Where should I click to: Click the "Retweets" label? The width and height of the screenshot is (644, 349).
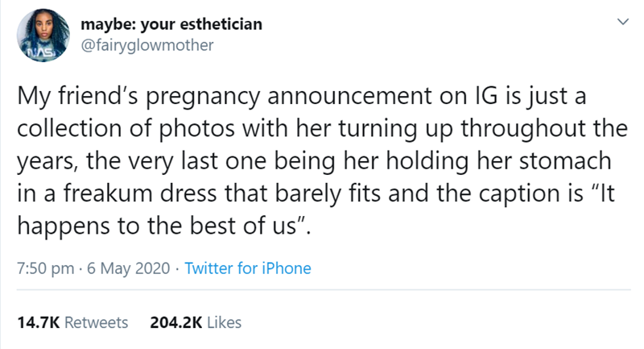coord(95,322)
